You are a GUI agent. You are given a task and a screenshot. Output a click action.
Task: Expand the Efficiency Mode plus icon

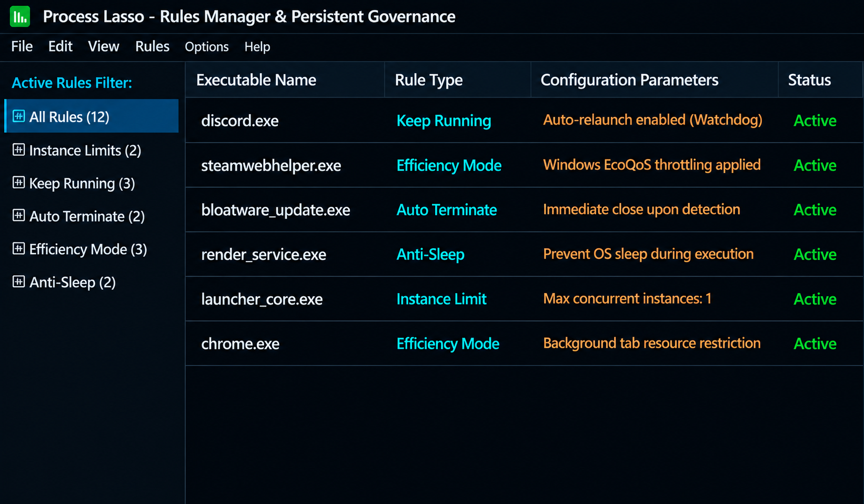point(18,248)
